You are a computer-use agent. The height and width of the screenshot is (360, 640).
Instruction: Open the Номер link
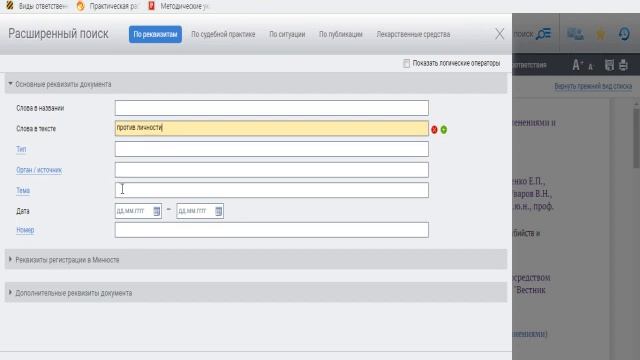[x=25, y=230]
